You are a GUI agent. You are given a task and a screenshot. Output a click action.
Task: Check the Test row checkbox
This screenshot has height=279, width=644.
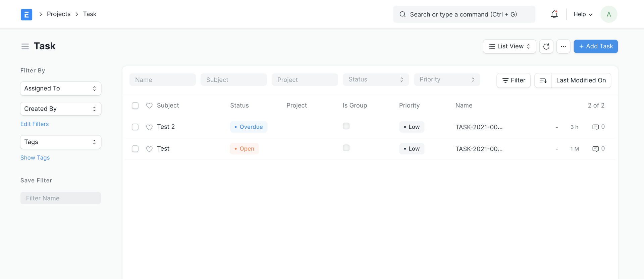click(x=135, y=149)
